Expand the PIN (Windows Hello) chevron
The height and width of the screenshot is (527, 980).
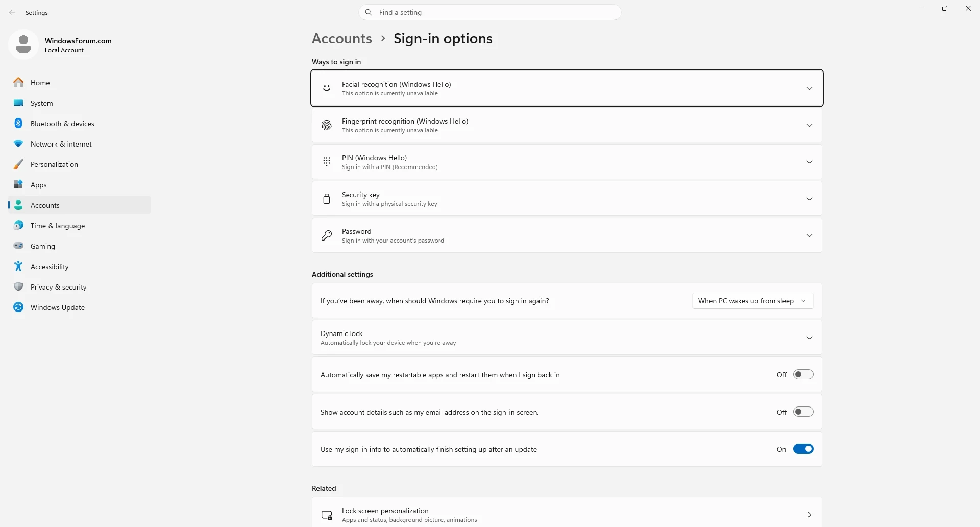point(810,162)
